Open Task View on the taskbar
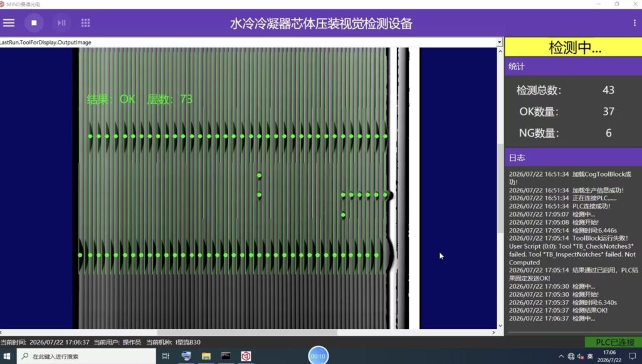Viewport: 642px width, 364px height. point(166,356)
